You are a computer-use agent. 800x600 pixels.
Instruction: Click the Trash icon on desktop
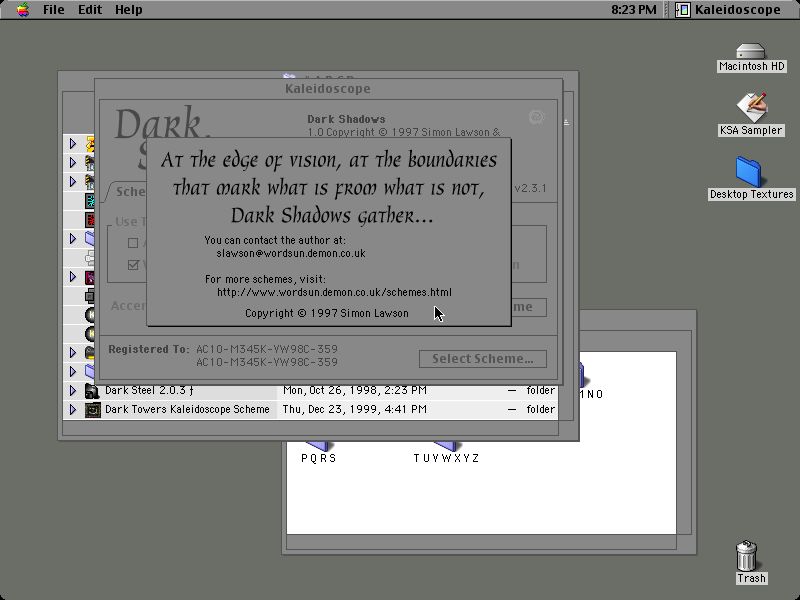(746, 556)
